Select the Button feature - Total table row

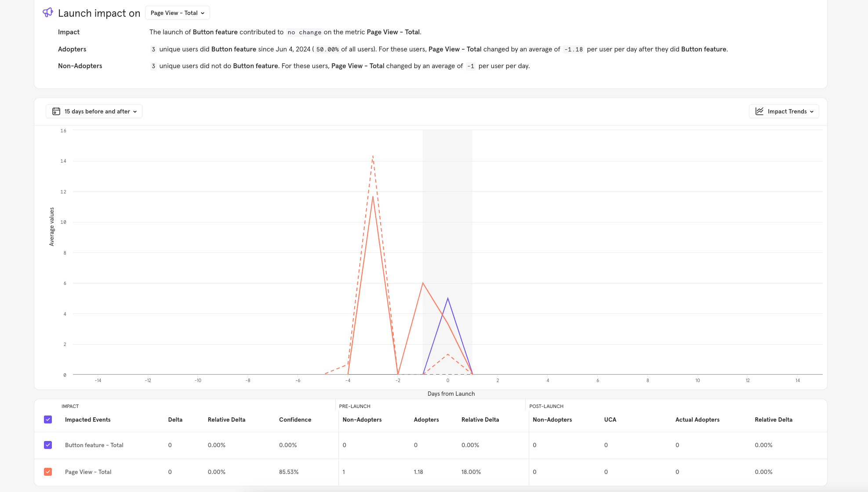tap(94, 445)
